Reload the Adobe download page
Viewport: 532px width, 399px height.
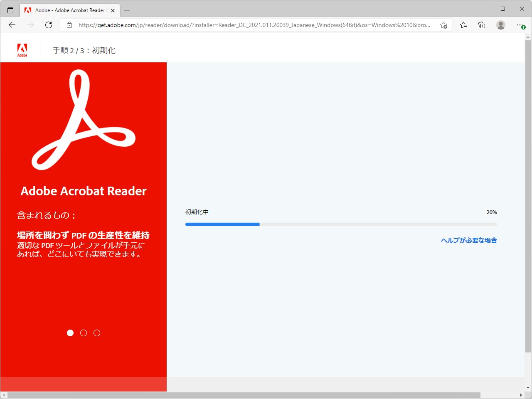49,25
